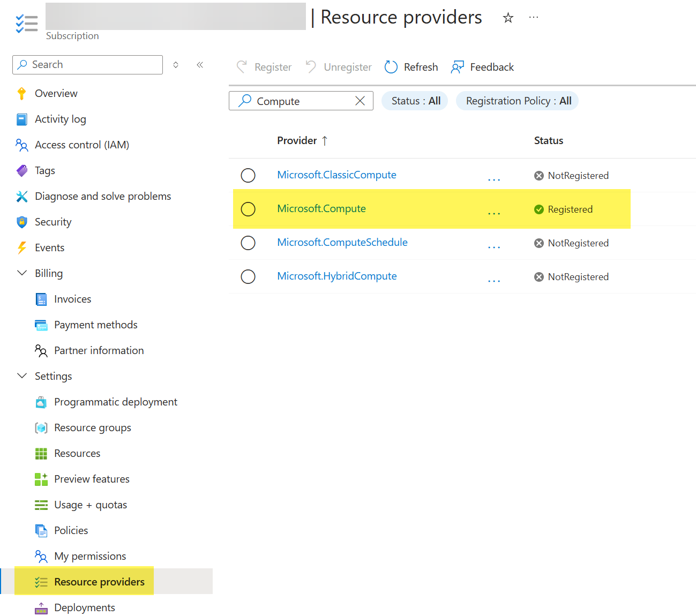Click the Events lightning bolt icon
Viewport: 696px width, 616px height.
[22, 248]
